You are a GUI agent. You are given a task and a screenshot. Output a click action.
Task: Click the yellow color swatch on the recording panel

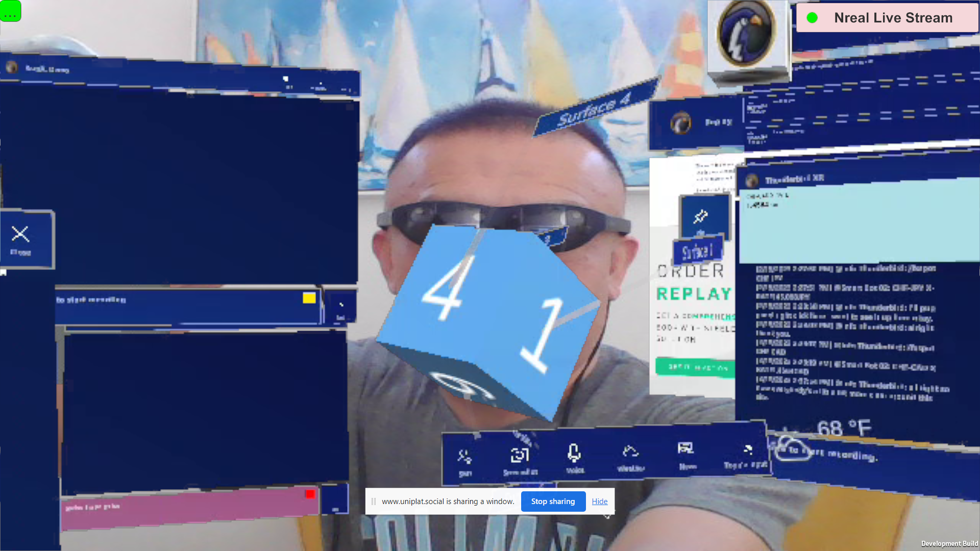309,298
